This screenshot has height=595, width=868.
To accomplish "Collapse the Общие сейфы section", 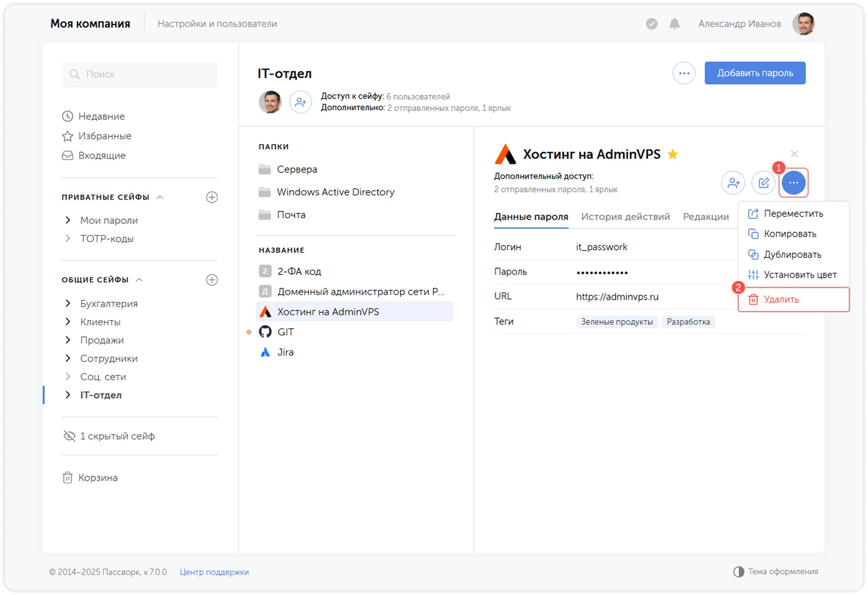I will pos(139,280).
